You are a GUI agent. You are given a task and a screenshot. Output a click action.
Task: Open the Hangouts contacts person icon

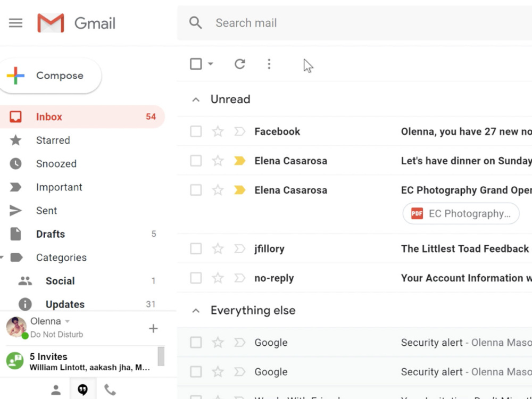point(56,390)
